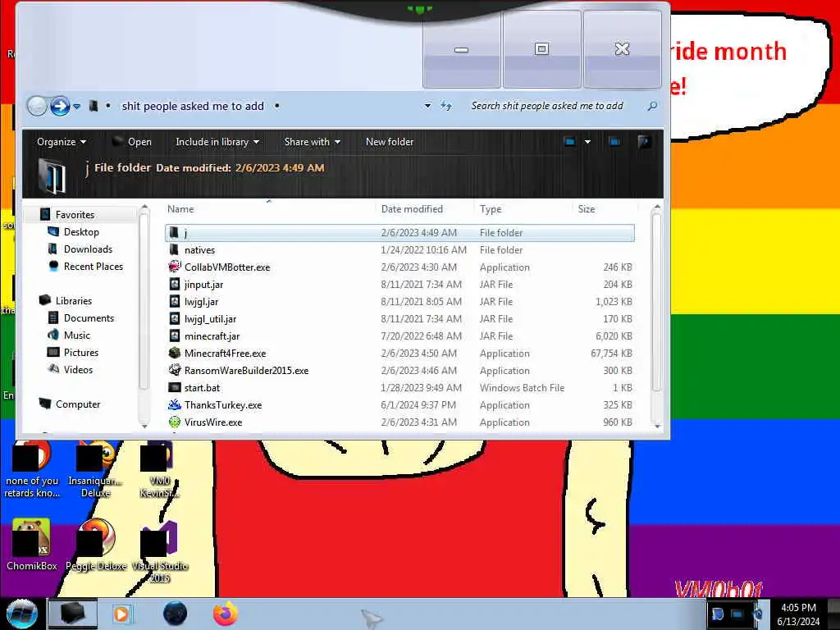840x630 pixels.
Task: Open the view options dropdown arrow
Action: (x=587, y=142)
